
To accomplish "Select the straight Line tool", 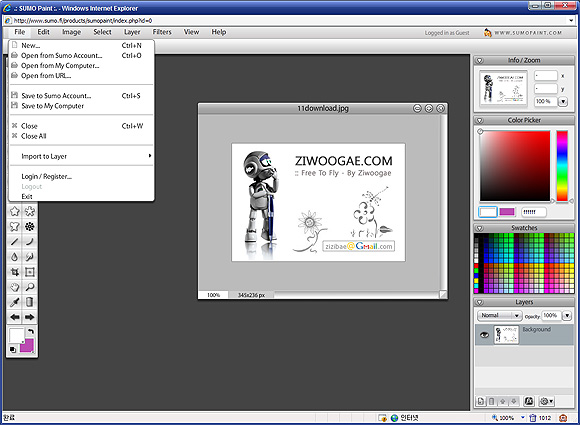I will (14, 242).
